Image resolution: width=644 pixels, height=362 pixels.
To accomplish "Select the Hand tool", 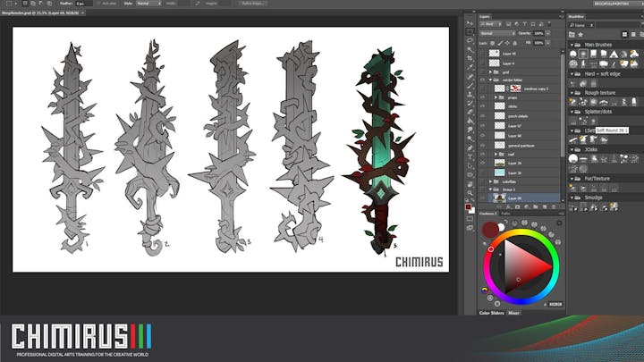I will [470, 184].
